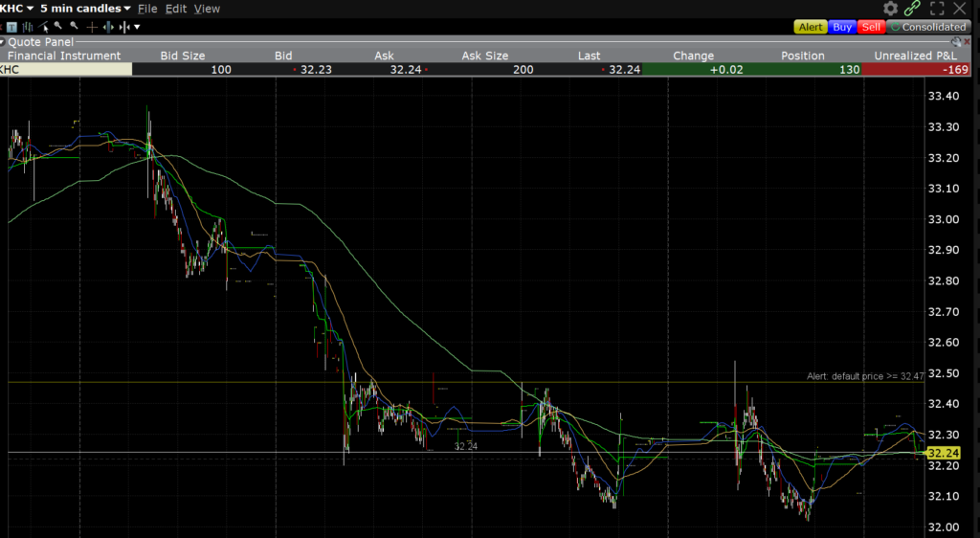The height and width of the screenshot is (538, 980).
Task: Expand the toolbar overflow arrow
Action: 137,27
